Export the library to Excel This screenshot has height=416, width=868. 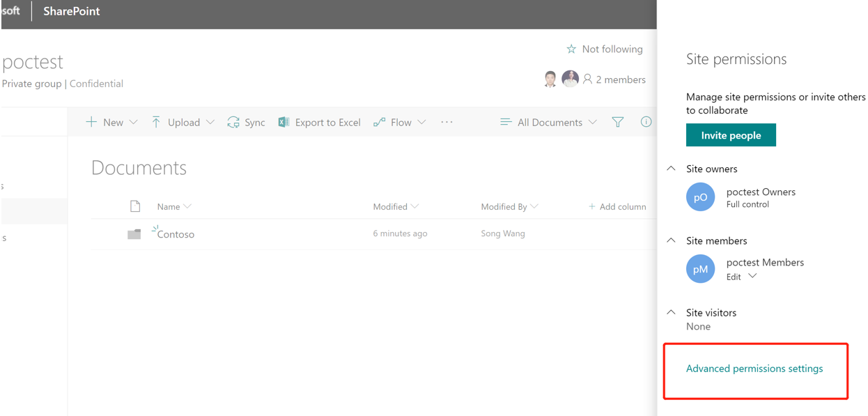click(319, 122)
